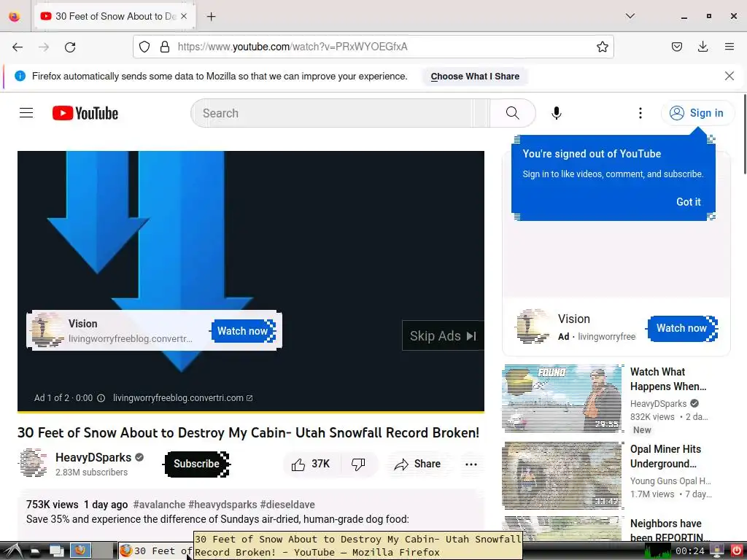The height and width of the screenshot is (560, 747).
Task: Open the taskbar start menu icon
Action: [12, 551]
